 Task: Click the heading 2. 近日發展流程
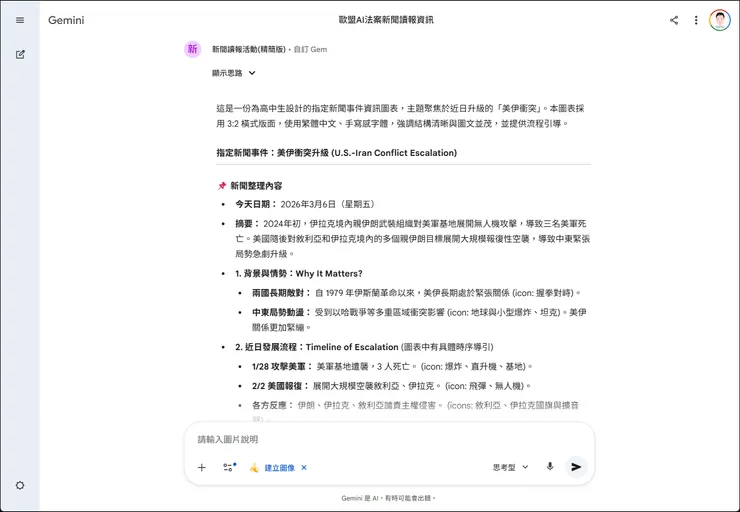click(x=364, y=347)
